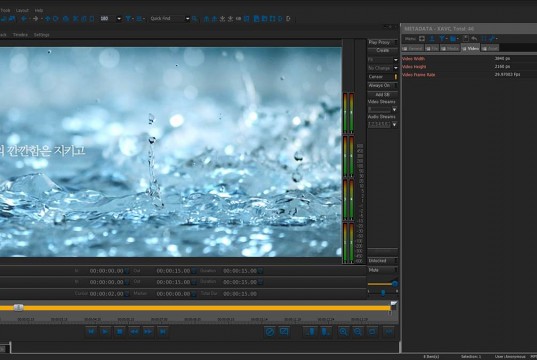The width and height of the screenshot is (537, 360).
Task: Click the Add SR button
Action: [x=383, y=95]
